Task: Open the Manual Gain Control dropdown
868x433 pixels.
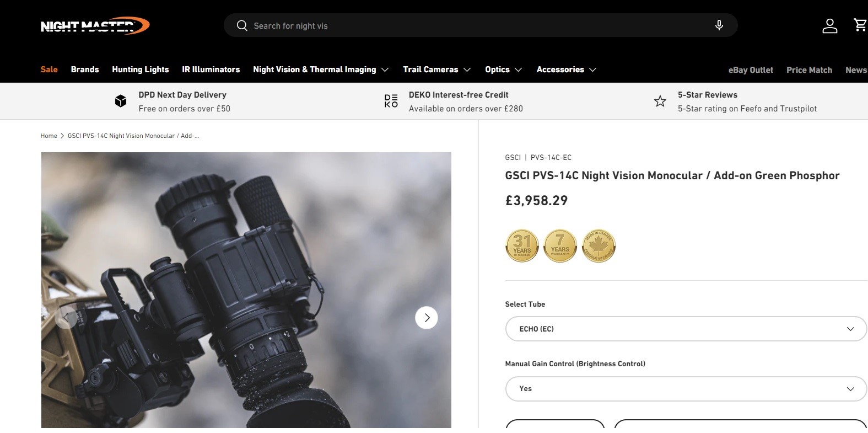Action: pyautogui.click(x=686, y=389)
